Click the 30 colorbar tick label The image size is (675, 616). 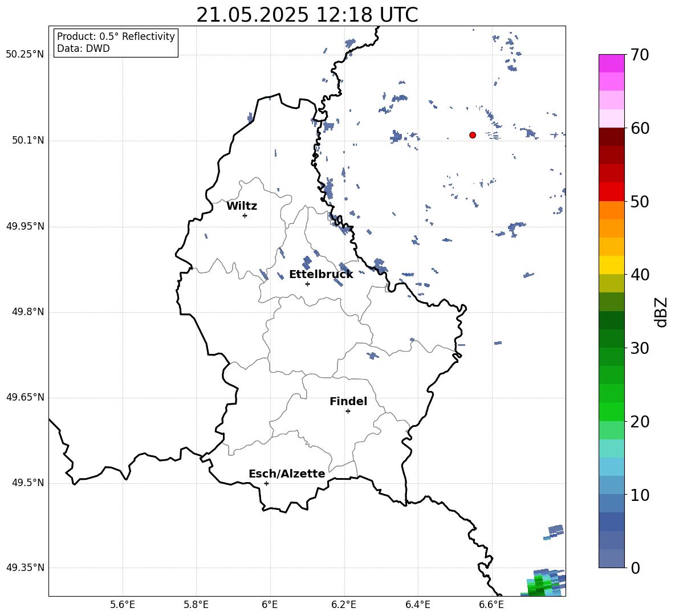tap(640, 348)
